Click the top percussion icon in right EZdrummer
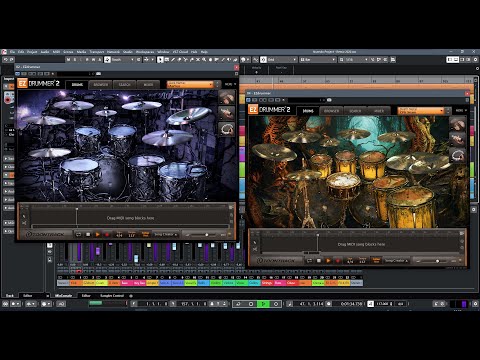 tap(457, 124)
